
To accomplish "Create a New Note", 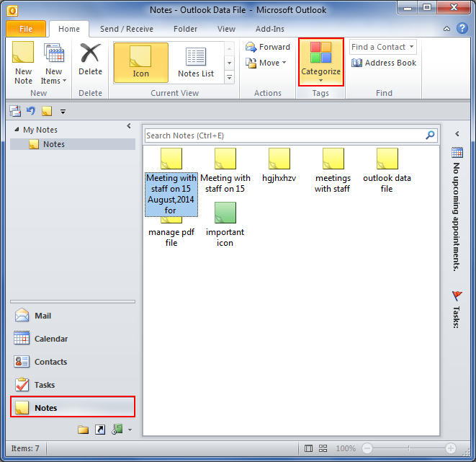I will click(23, 63).
